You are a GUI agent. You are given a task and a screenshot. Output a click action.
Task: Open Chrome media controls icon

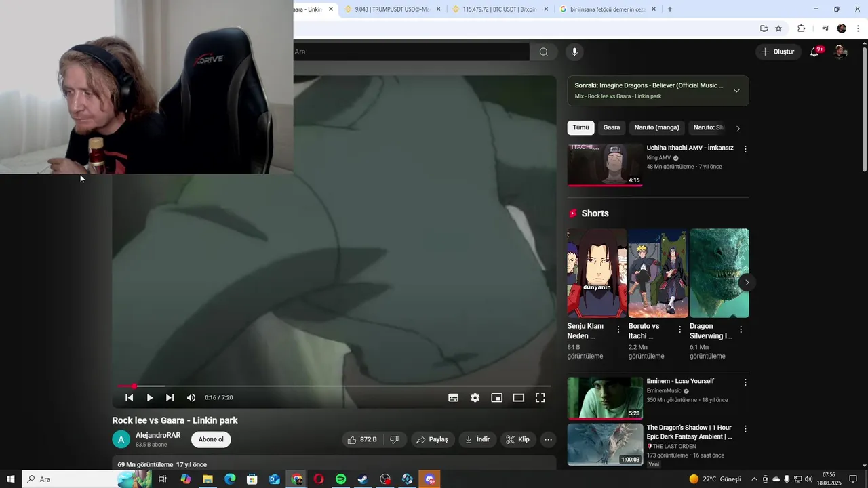tap(825, 28)
